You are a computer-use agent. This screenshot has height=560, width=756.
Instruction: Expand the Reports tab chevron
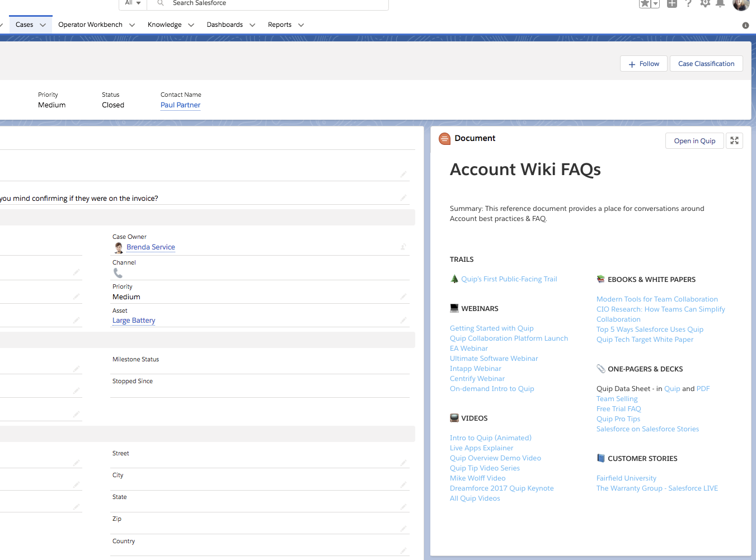coord(301,25)
